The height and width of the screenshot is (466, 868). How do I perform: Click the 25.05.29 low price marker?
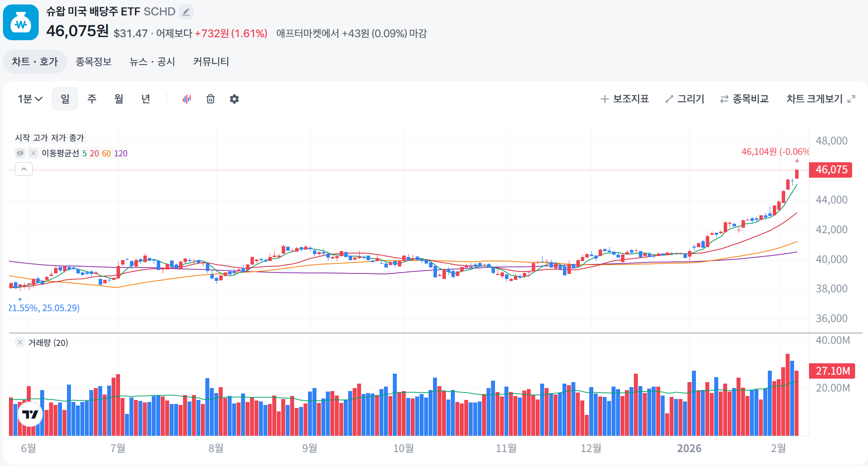[44, 308]
